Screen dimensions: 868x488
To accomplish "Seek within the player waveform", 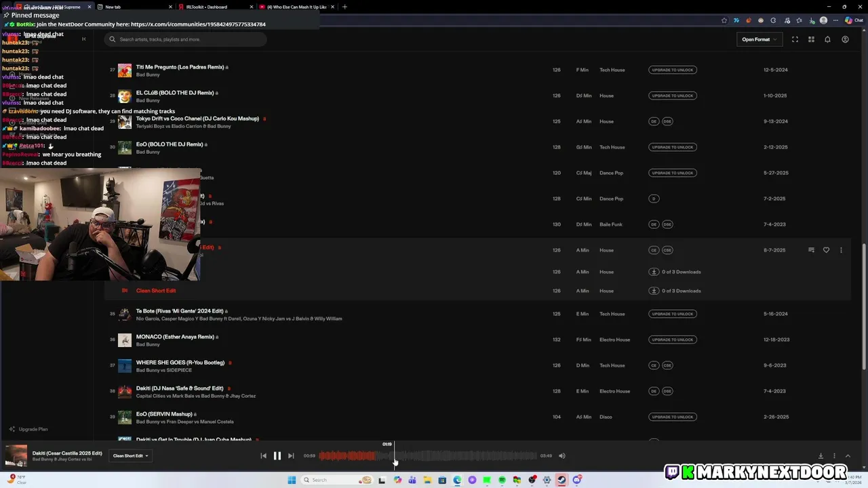I will [427, 455].
